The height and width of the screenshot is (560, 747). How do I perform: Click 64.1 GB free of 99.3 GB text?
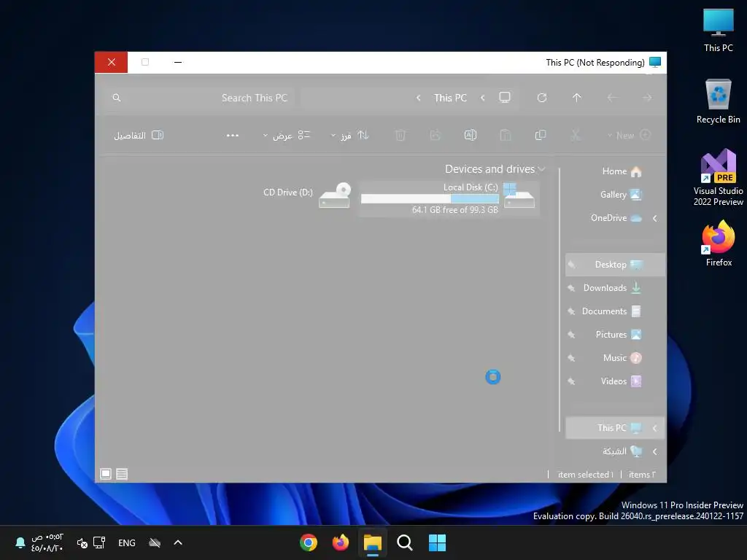(x=455, y=209)
